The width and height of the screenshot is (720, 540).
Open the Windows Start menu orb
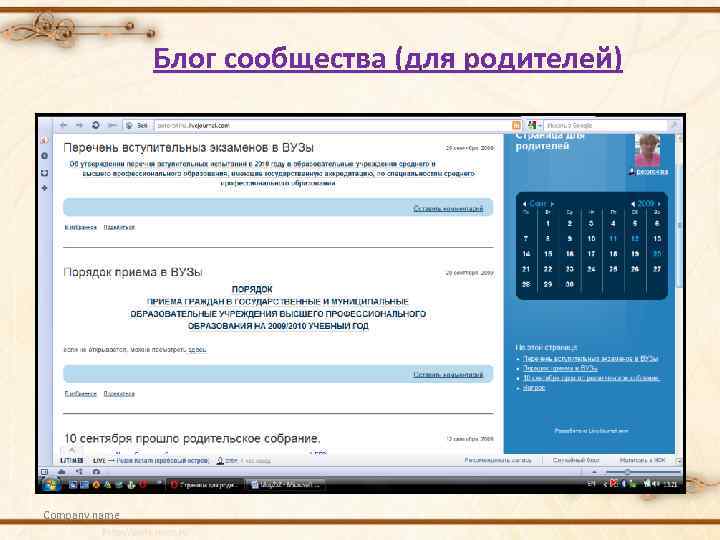click(x=50, y=484)
